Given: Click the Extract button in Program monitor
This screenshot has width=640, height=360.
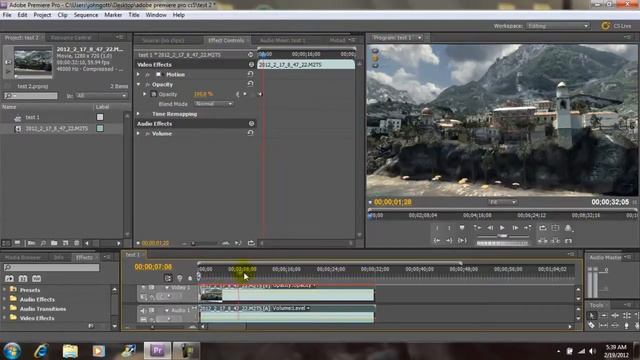Looking at the screenshot, I should click(555, 240).
